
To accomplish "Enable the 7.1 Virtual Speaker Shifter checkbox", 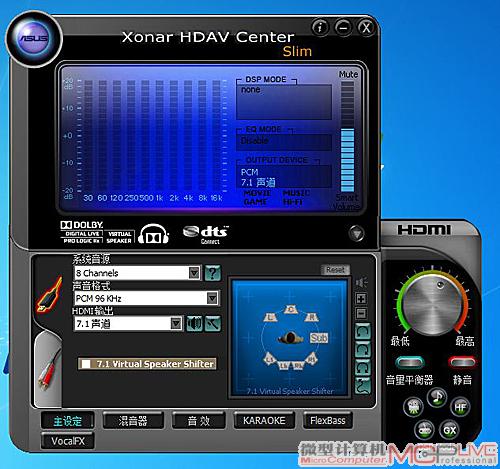I will 86,364.
